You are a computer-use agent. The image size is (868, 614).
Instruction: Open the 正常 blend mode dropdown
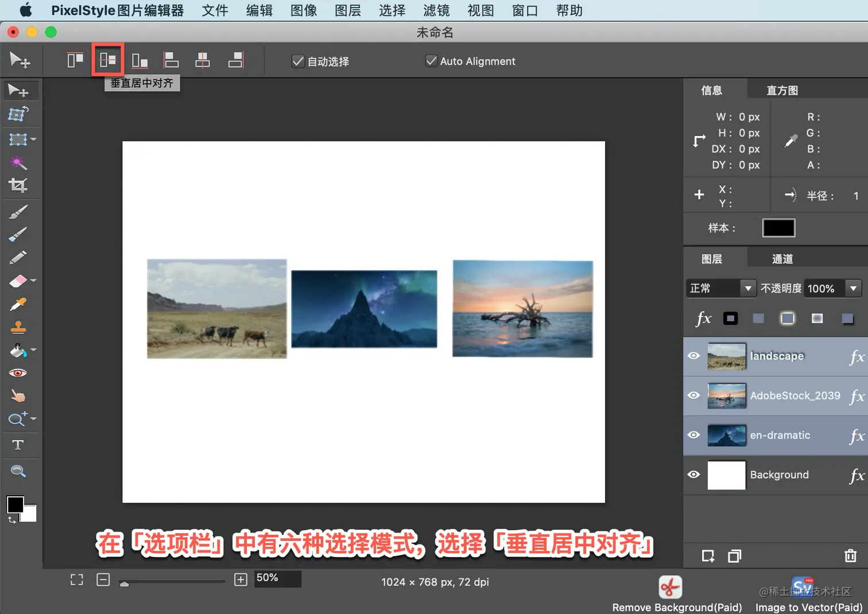[721, 288]
